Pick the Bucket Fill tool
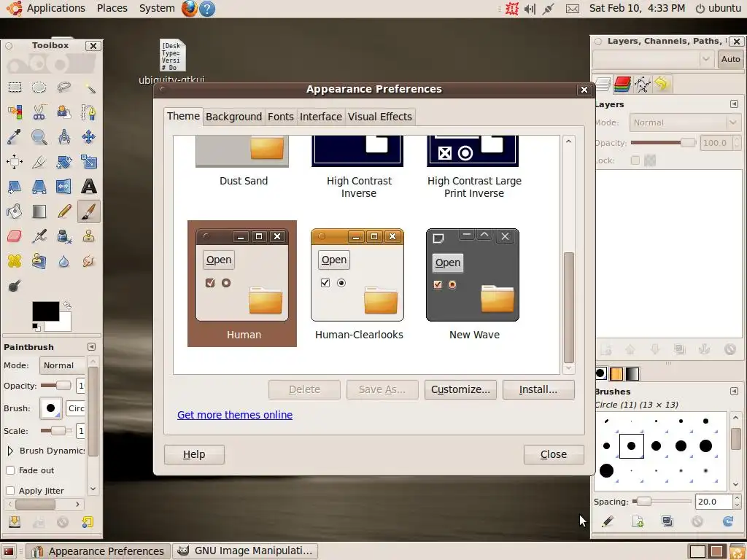This screenshot has height=560, width=747. (15, 211)
